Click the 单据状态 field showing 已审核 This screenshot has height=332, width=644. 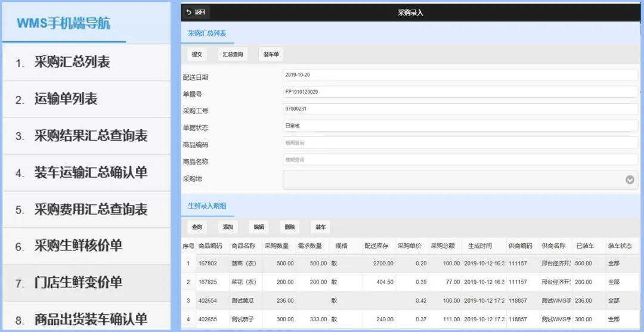pos(460,126)
